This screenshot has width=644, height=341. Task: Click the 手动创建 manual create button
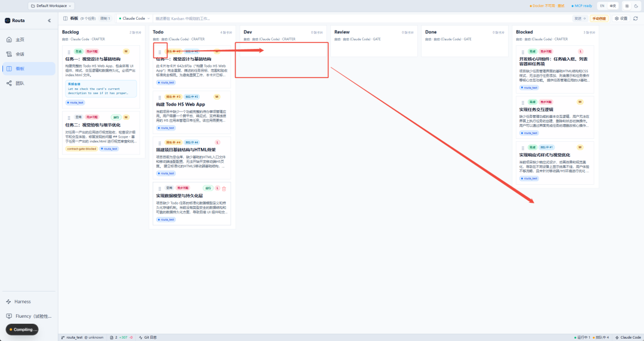[x=599, y=18]
